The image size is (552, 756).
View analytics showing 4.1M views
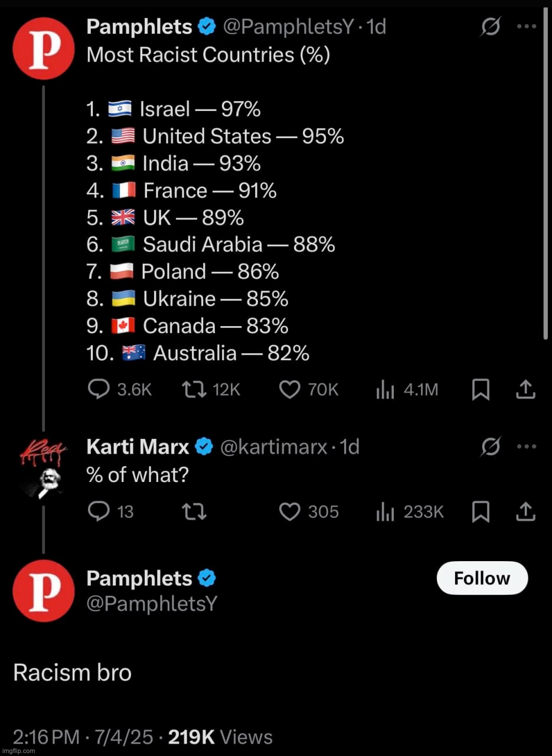point(385,390)
